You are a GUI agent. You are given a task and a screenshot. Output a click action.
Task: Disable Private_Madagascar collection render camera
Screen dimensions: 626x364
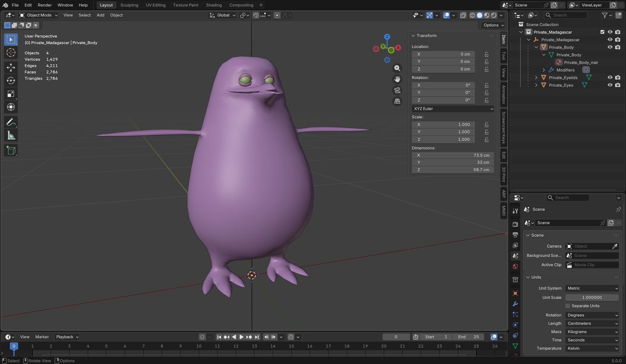click(618, 32)
